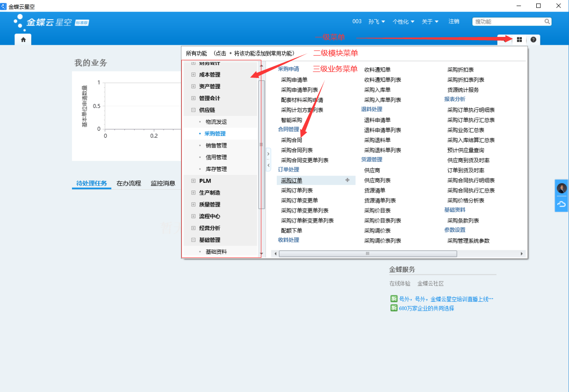The image size is (569, 392).
Task: Click 注销 to log out
Action: (454, 21)
